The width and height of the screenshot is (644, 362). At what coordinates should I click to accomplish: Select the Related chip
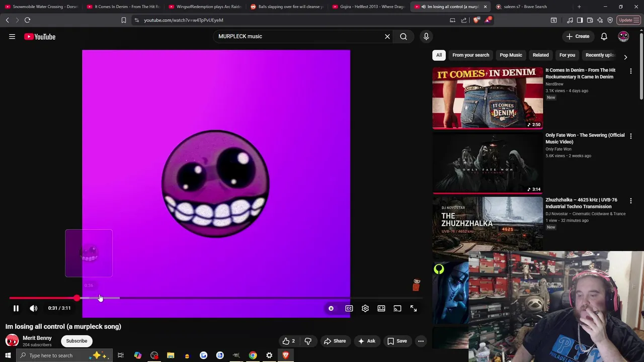(x=540, y=55)
